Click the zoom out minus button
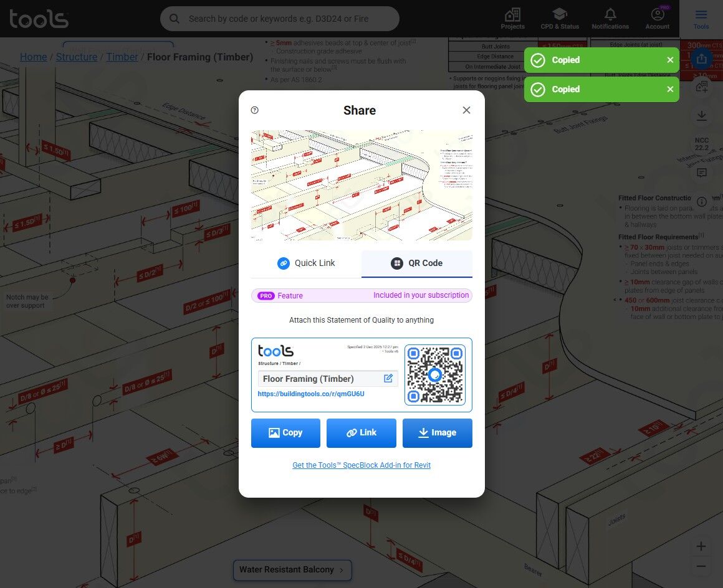 pos(701,566)
